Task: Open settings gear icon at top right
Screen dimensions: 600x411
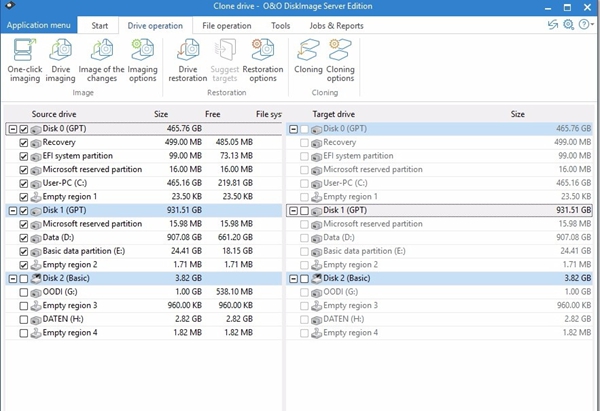Action: [568, 25]
